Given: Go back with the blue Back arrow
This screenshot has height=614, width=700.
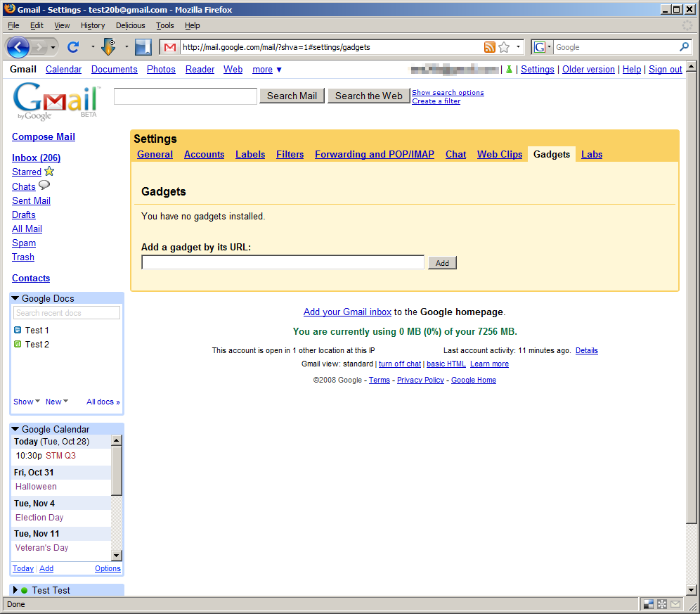Looking at the screenshot, I should pyautogui.click(x=18, y=47).
